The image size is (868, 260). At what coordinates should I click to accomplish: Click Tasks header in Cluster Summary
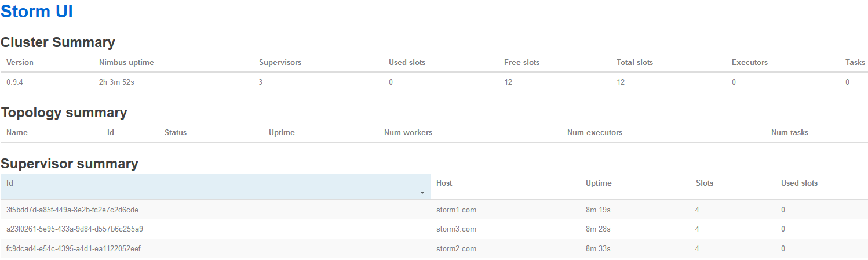coord(855,62)
